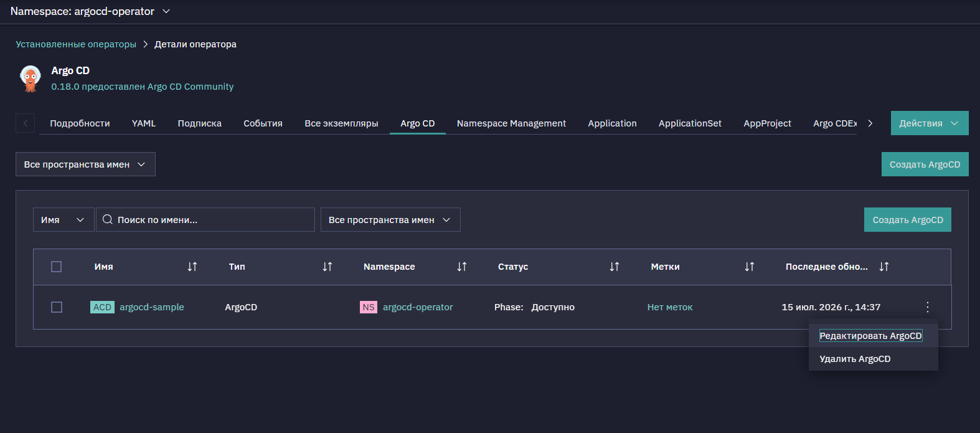Open the ApplicationSet tab

coord(690,123)
